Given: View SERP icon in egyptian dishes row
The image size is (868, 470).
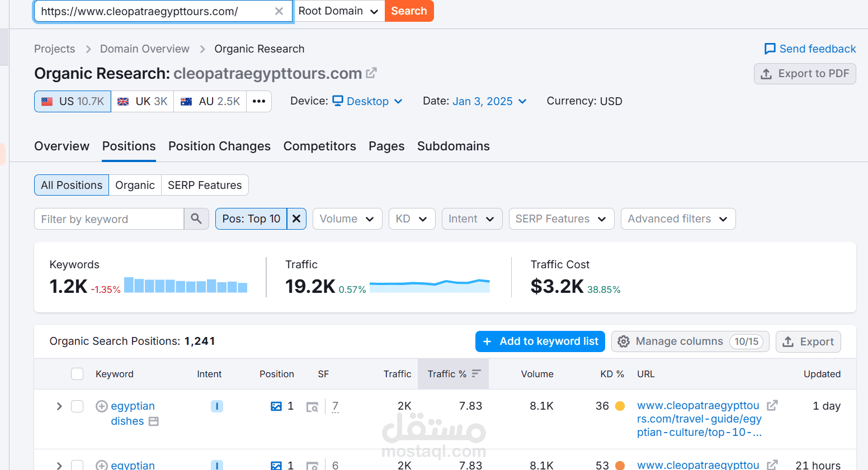Looking at the screenshot, I should (312, 407).
